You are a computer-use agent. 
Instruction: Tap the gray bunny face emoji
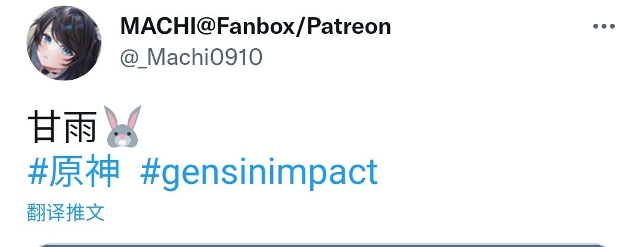[x=123, y=126]
